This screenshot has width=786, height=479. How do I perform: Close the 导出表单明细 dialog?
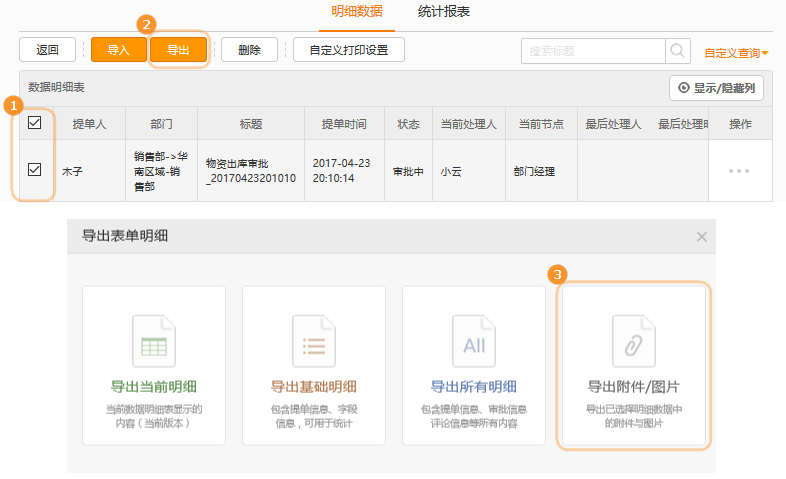pos(702,237)
